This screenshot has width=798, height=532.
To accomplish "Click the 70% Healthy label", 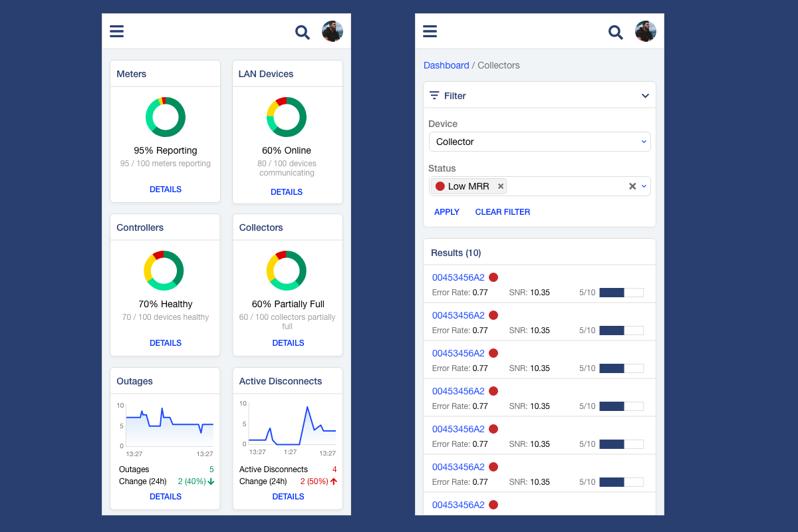I will click(166, 304).
